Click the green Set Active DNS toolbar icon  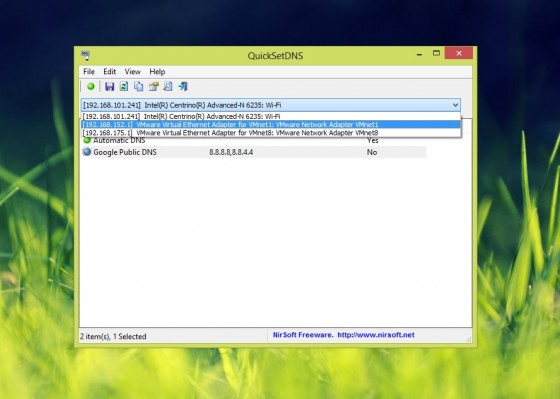pyautogui.click(x=91, y=86)
